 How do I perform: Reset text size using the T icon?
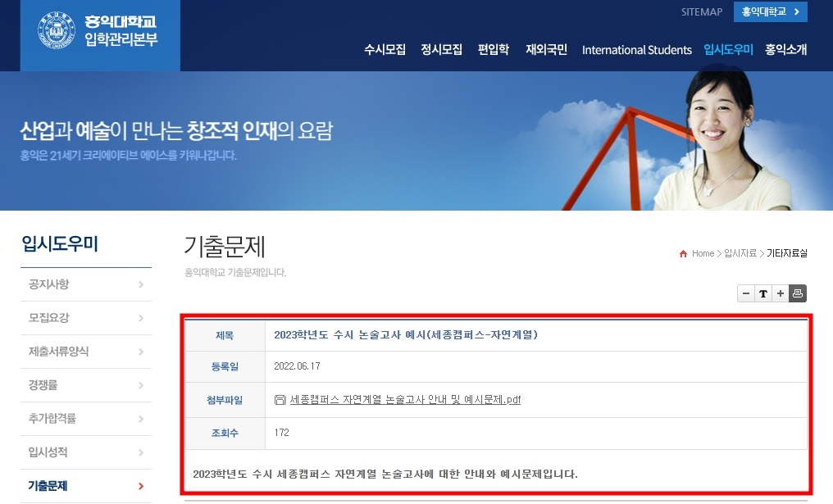(762, 293)
